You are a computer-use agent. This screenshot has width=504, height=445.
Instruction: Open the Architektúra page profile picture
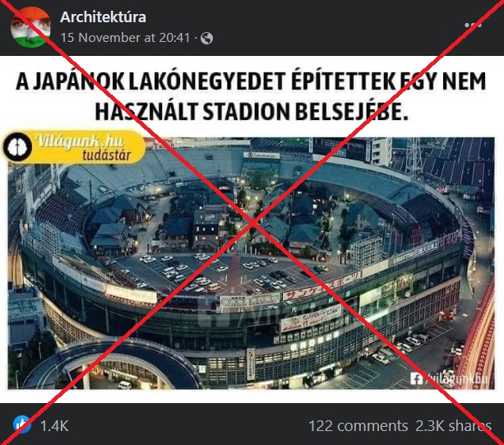pos(30,27)
